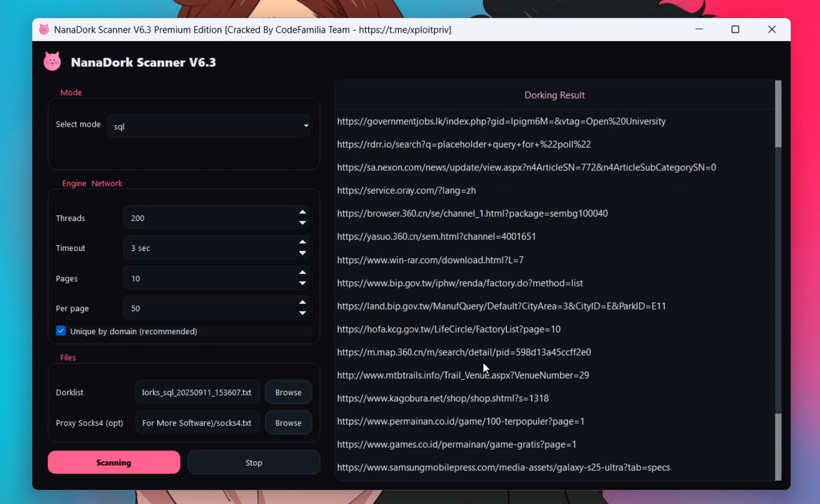Switch to the Engine tab
The height and width of the screenshot is (504, 820).
pyautogui.click(x=74, y=183)
